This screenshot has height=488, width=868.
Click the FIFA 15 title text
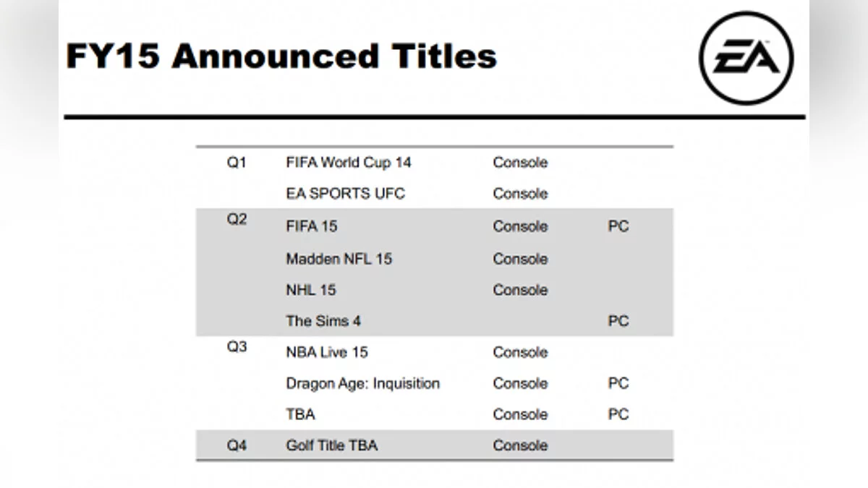[x=312, y=226]
